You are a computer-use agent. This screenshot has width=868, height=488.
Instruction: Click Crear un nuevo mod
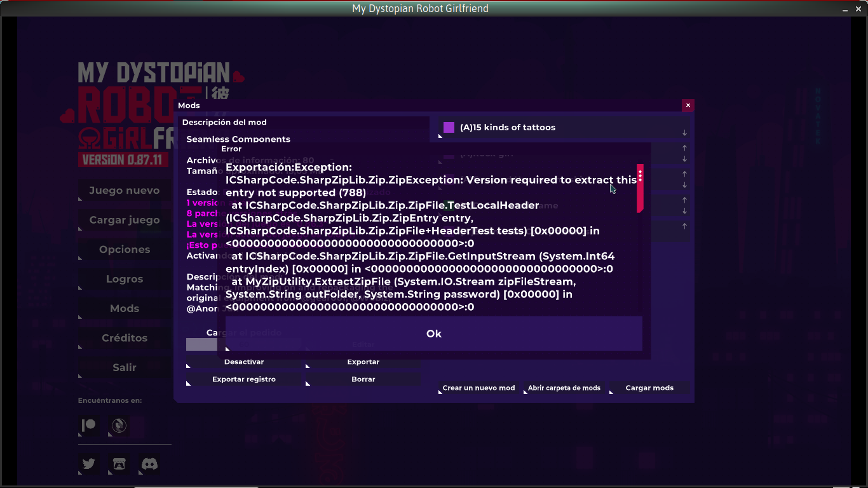(479, 388)
